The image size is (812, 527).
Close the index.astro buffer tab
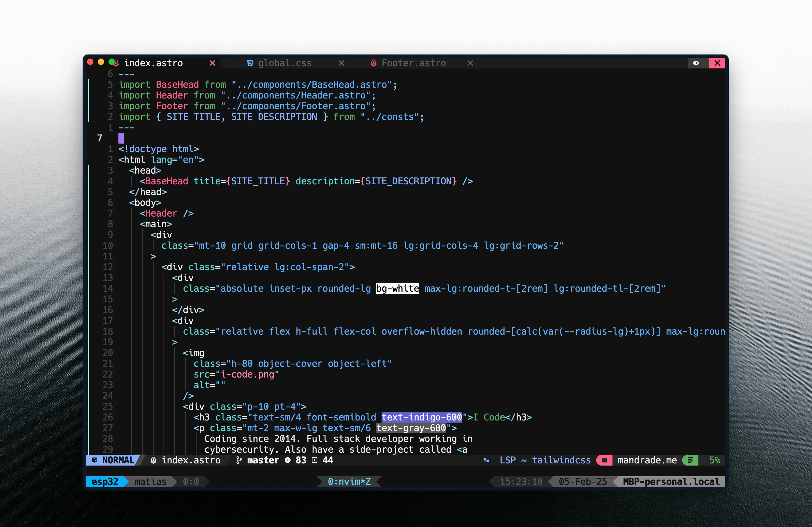tap(212, 63)
